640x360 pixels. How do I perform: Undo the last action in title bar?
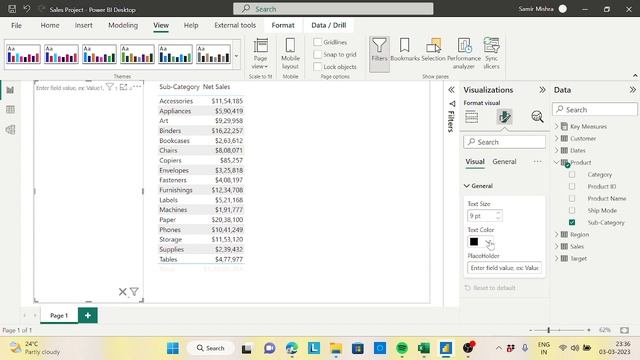[x=27, y=9]
